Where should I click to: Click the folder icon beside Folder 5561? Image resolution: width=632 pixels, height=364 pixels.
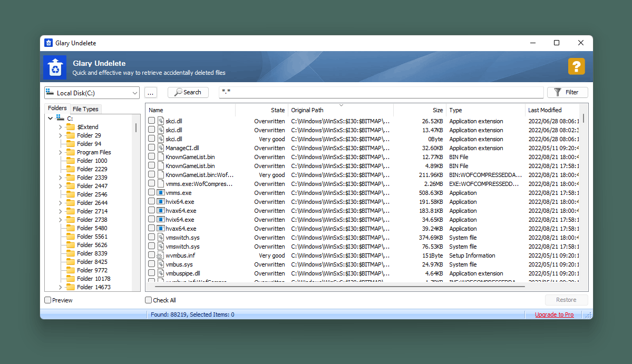(x=71, y=237)
